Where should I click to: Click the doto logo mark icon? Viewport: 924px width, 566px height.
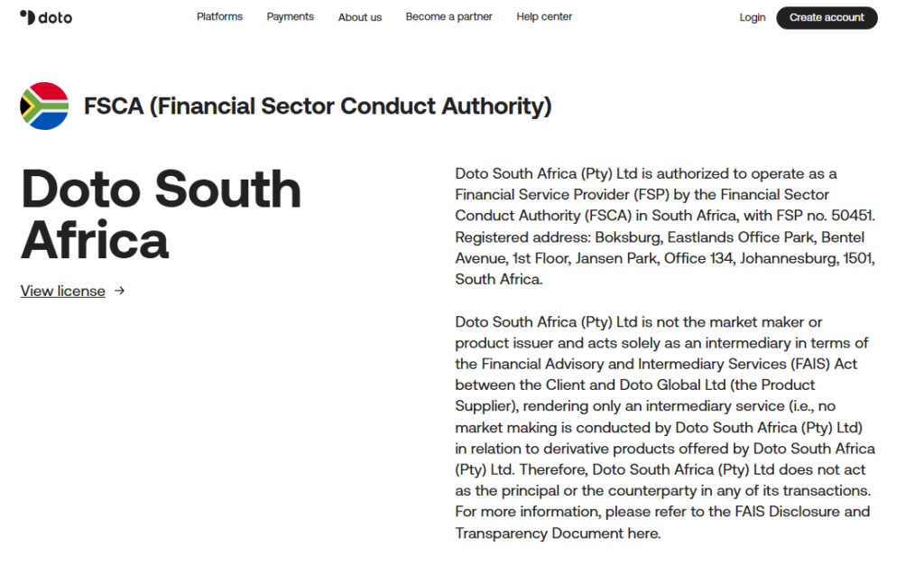pos(28,17)
